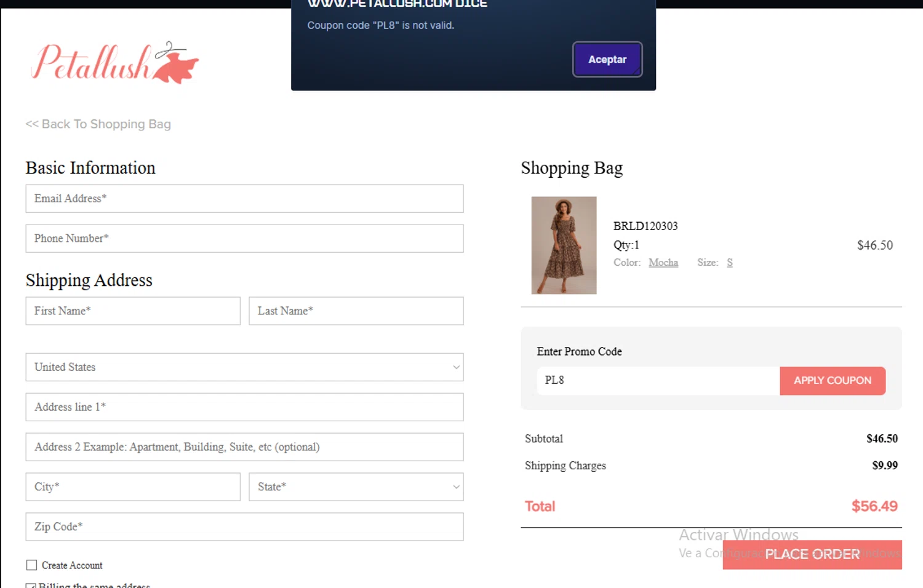Viewport: 923px width, 588px height.
Task: Toggle Billing the same address checkbox
Action: coord(31,585)
